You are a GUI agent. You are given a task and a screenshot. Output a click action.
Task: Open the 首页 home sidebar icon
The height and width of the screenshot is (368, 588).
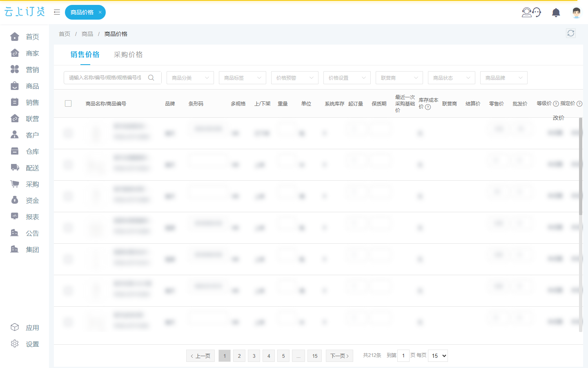15,37
